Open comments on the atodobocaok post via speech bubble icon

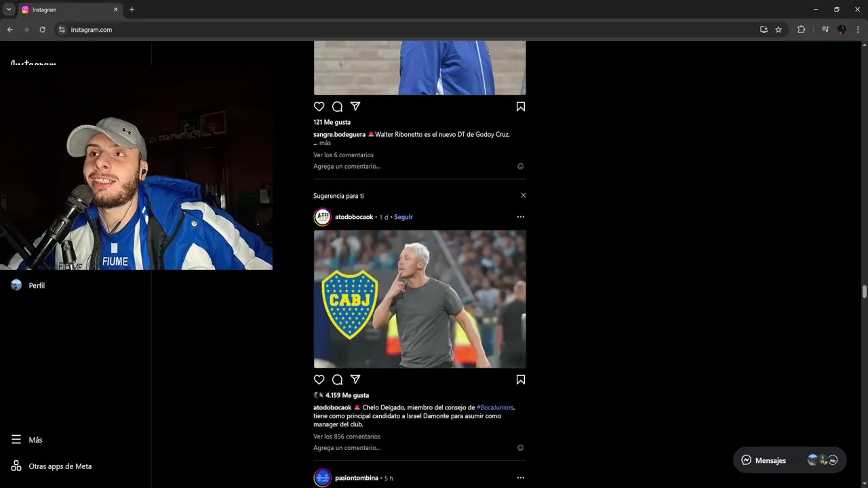tap(337, 380)
